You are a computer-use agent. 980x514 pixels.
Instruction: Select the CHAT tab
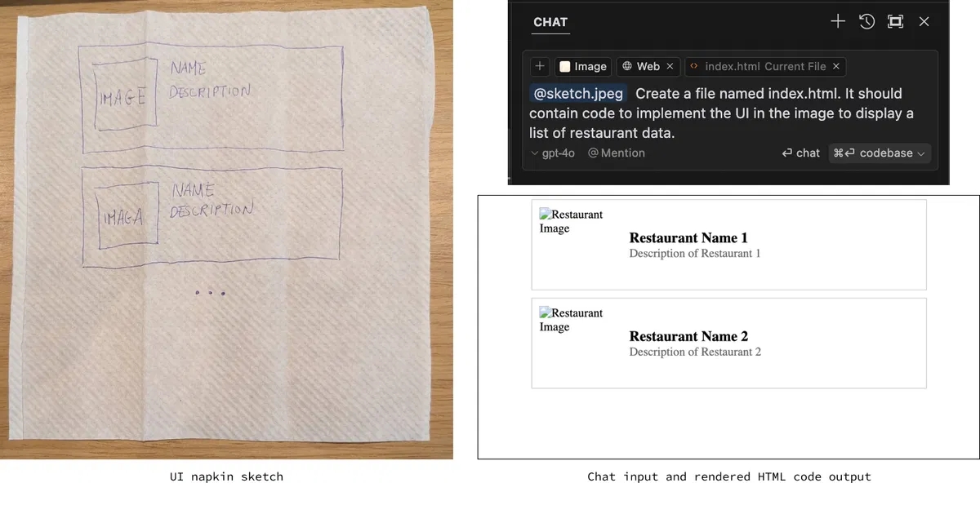click(550, 22)
